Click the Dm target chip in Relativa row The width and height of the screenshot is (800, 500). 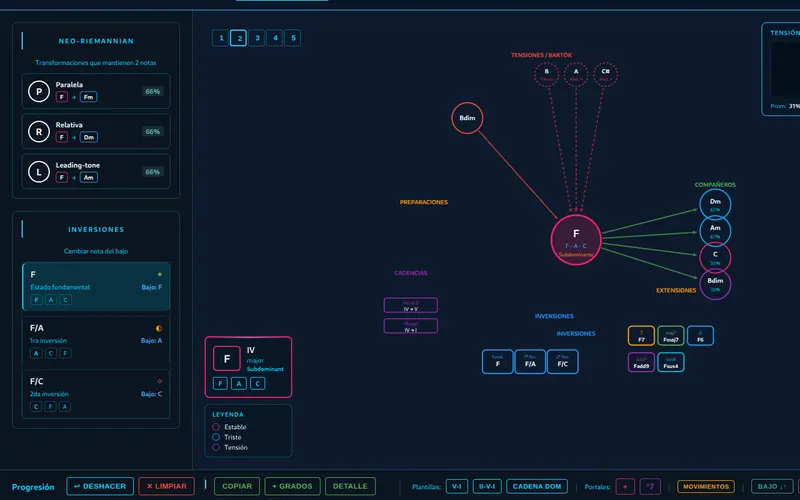click(88, 137)
